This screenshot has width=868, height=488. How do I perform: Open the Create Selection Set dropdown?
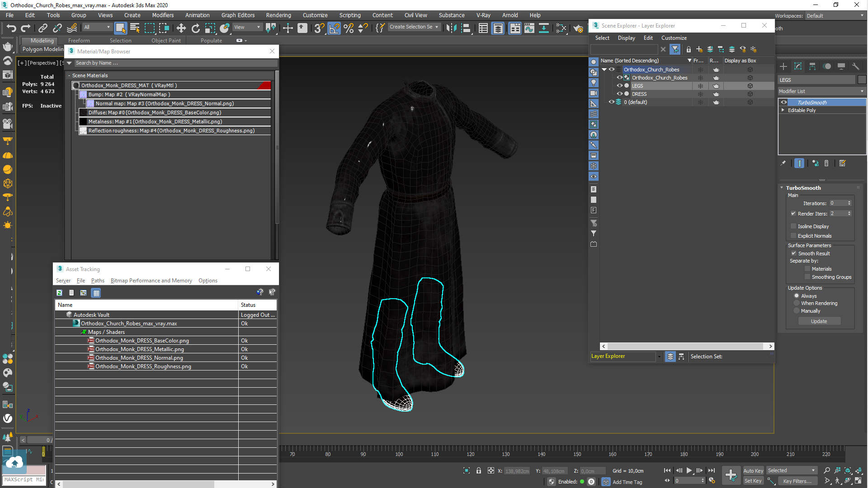[414, 27]
